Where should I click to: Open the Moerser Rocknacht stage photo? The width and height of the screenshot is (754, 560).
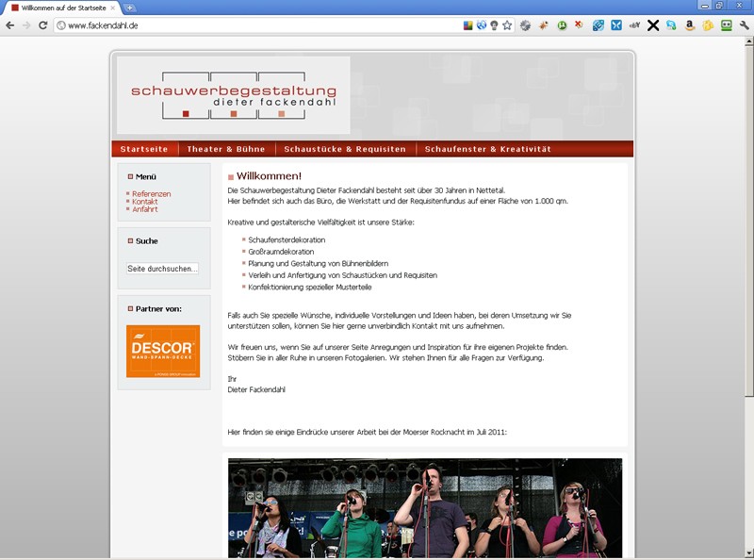click(425, 508)
